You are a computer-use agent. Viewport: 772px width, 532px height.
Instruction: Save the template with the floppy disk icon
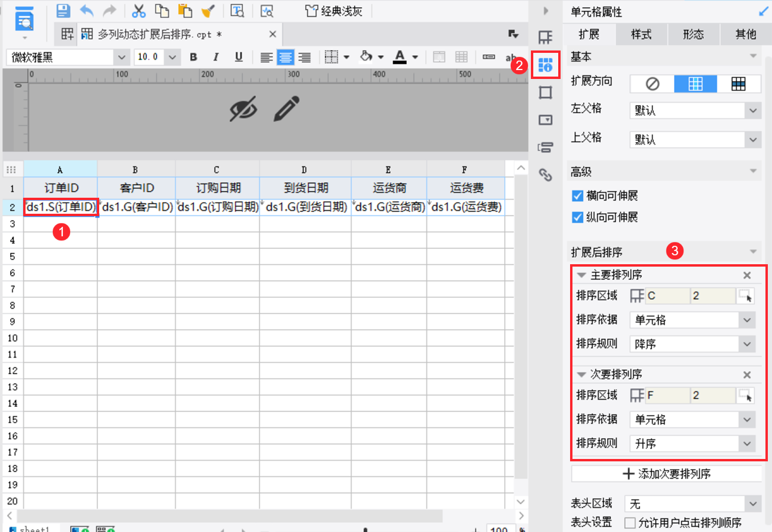tap(64, 11)
